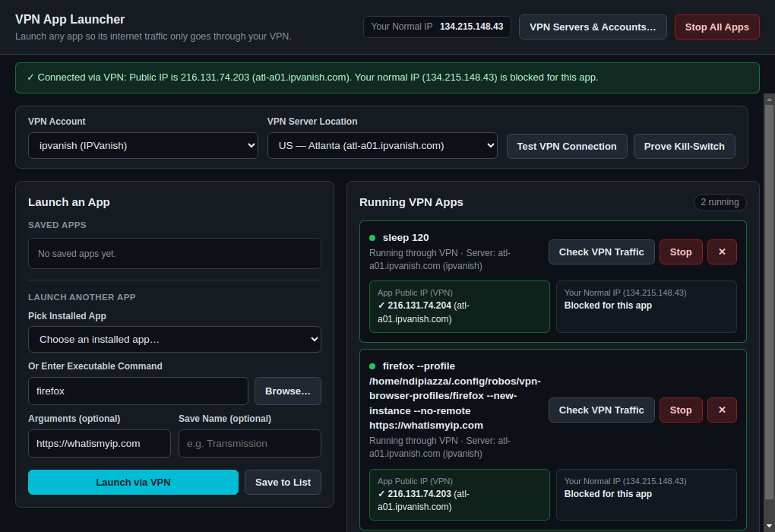Click the Browse... button
Screen dimensions: 775x532
click(288, 391)
